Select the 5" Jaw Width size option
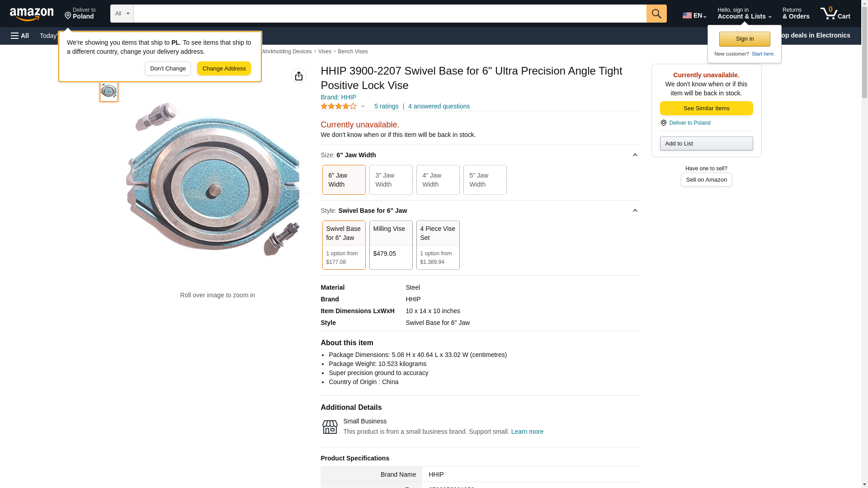868x488 pixels. point(485,180)
